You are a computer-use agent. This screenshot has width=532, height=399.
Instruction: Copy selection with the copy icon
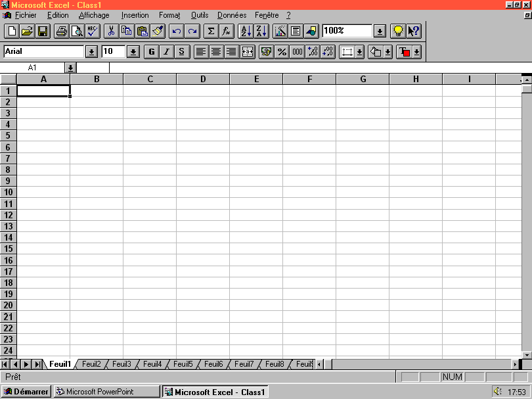[127, 32]
